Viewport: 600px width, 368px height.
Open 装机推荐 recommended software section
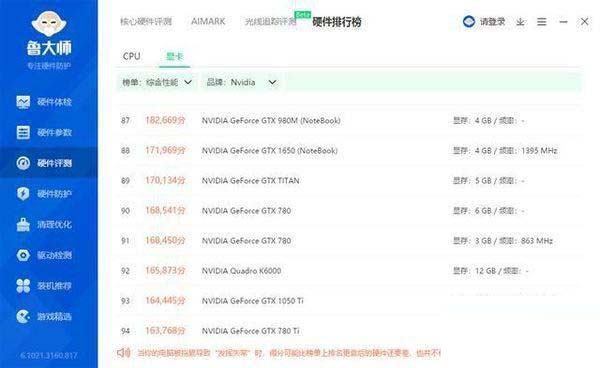[x=44, y=286]
